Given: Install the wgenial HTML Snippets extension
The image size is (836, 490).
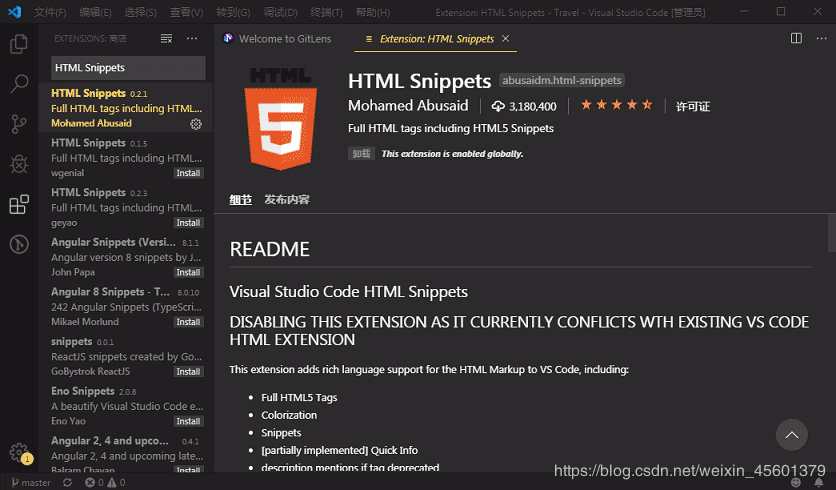Looking at the screenshot, I should point(188,173).
